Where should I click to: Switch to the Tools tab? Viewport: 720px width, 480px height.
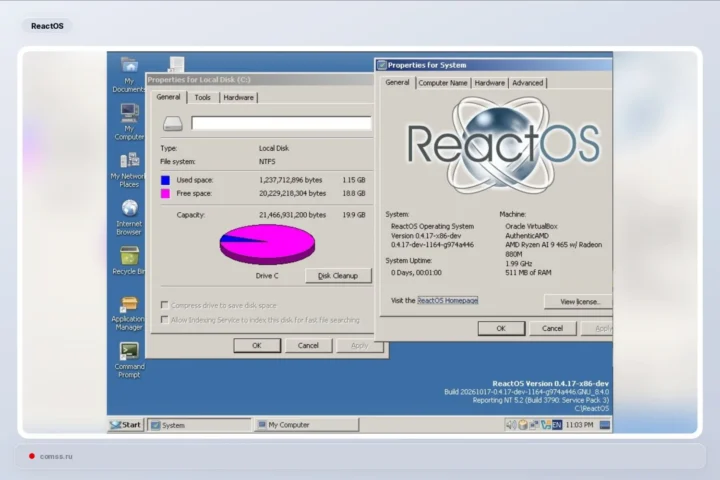tap(202, 97)
